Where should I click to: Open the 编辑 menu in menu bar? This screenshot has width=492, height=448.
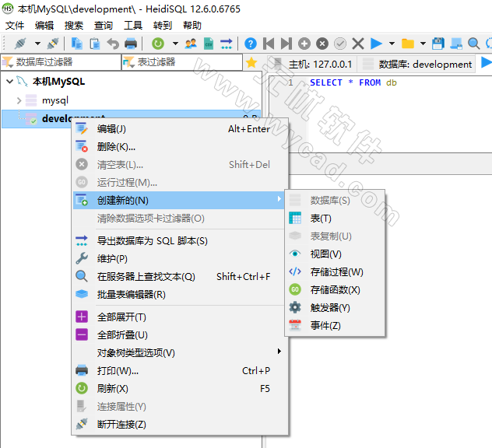point(44,26)
